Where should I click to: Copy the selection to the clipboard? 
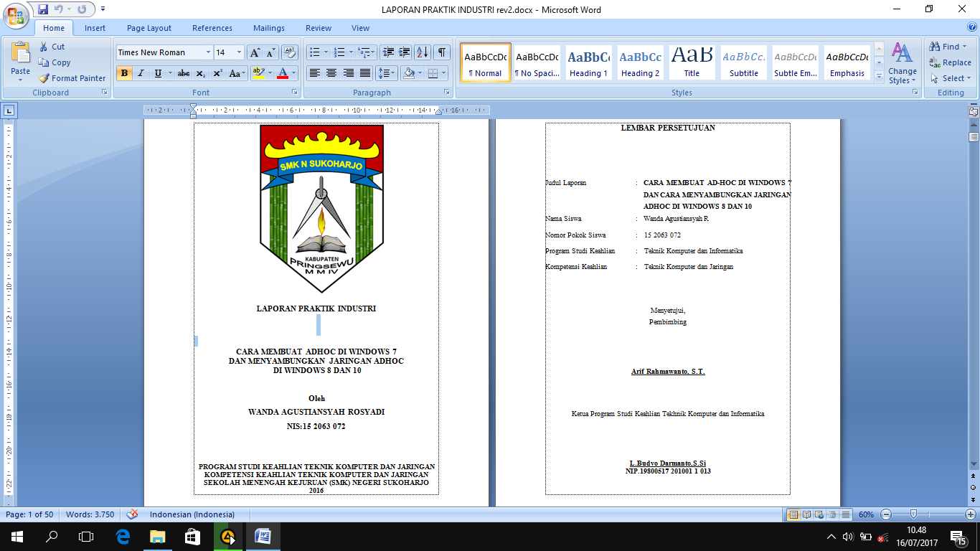point(55,62)
